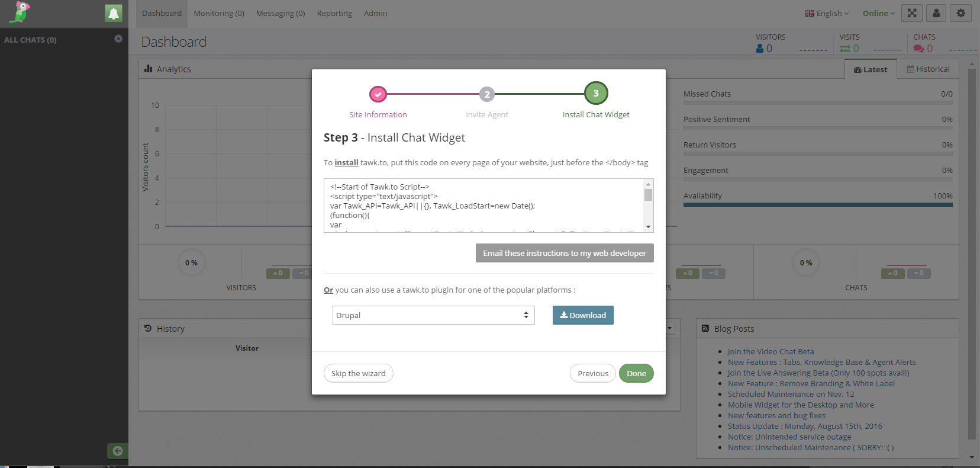Image resolution: width=980 pixels, height=468 pixels.
Task: Open New features and bug fixes post
Action: [x=776, y=415]
